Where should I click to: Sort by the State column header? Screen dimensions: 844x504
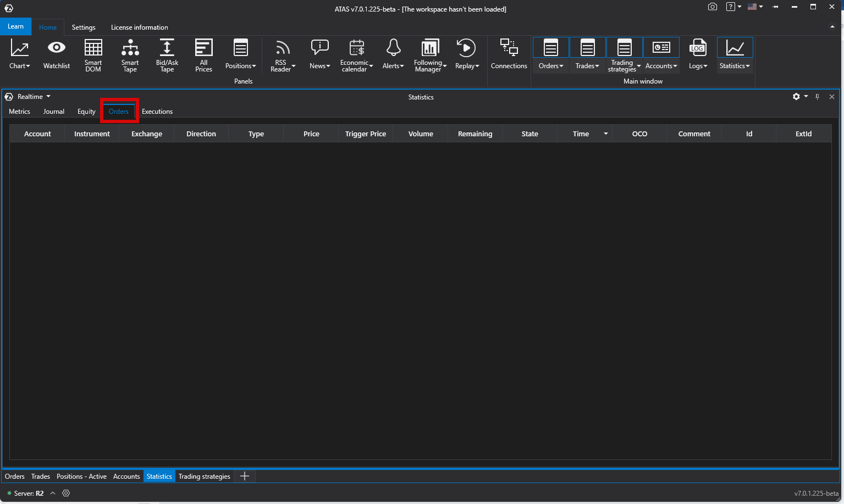[x=529, y=134]
